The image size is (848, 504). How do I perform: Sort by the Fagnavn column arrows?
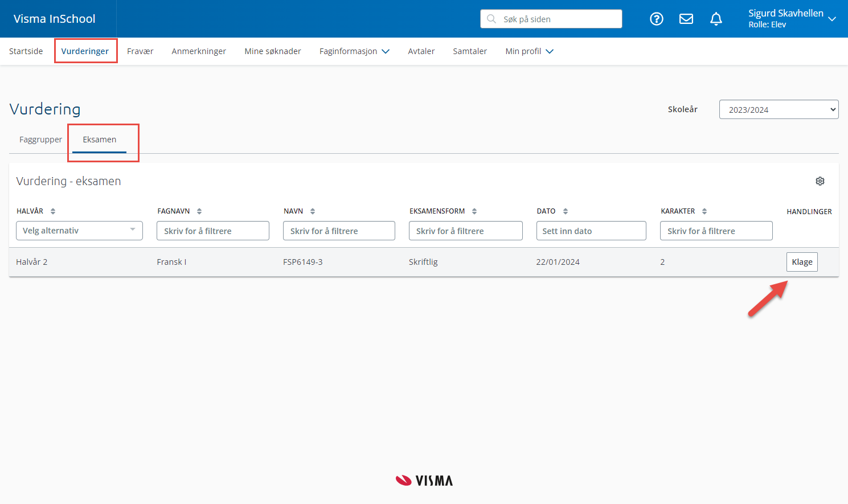(x=199, y=211)
